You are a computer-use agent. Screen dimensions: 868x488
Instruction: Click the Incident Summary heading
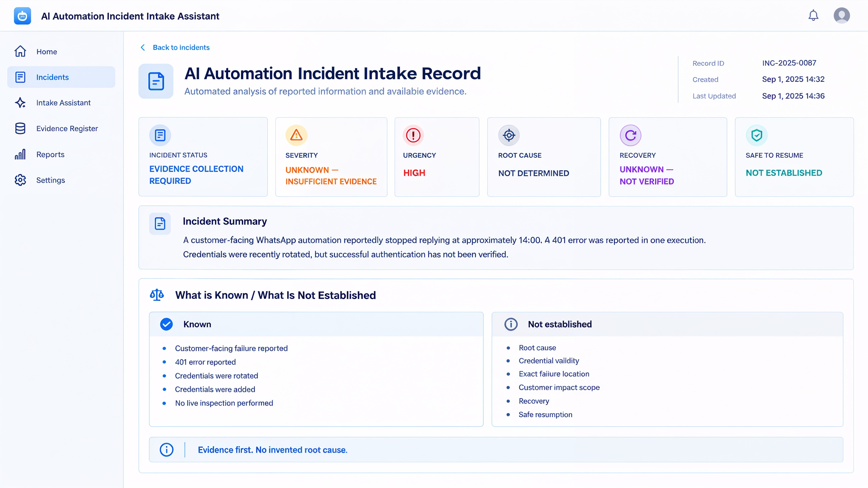225,221
